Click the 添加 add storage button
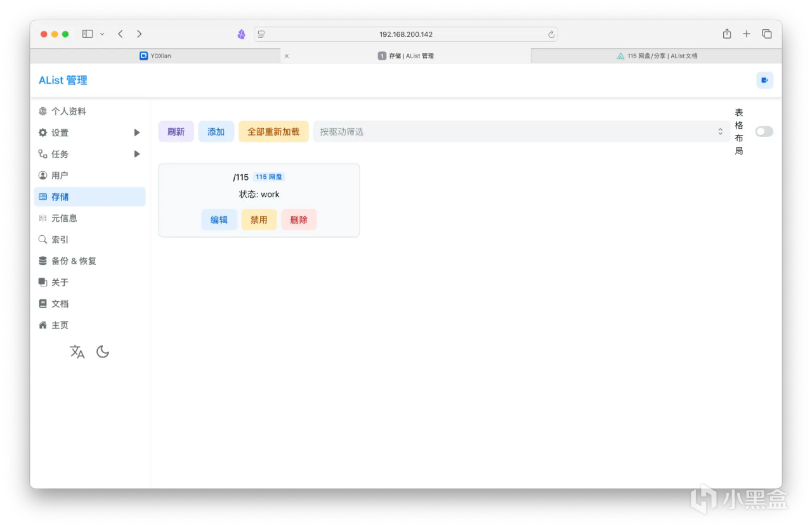 (x=216, y=132)
